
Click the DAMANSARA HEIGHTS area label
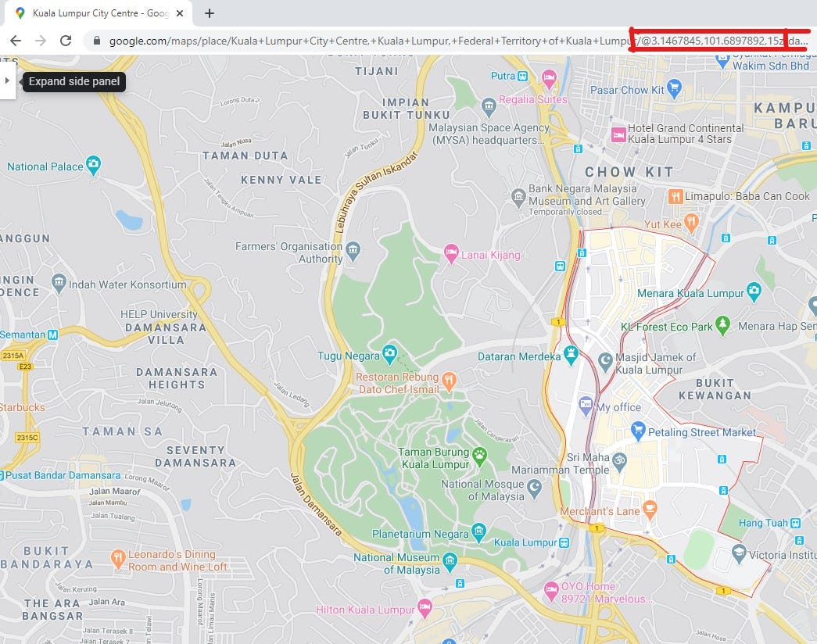tap(177, 378)
